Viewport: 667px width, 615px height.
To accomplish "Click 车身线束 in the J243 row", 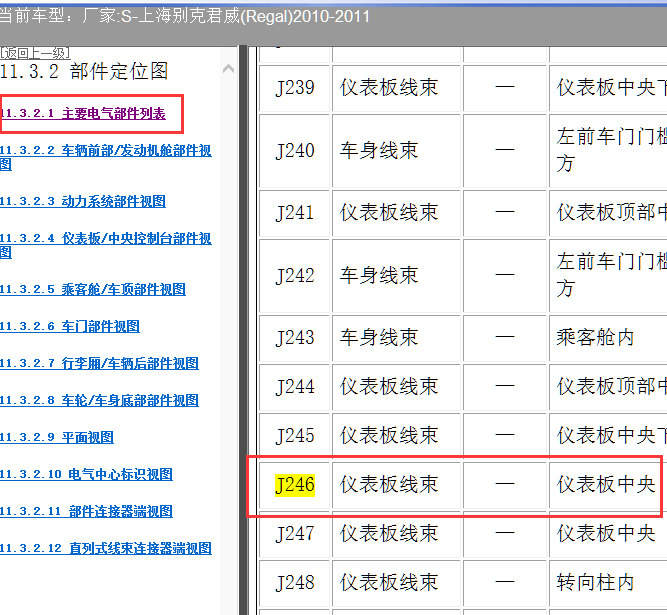I will (379, 337).
